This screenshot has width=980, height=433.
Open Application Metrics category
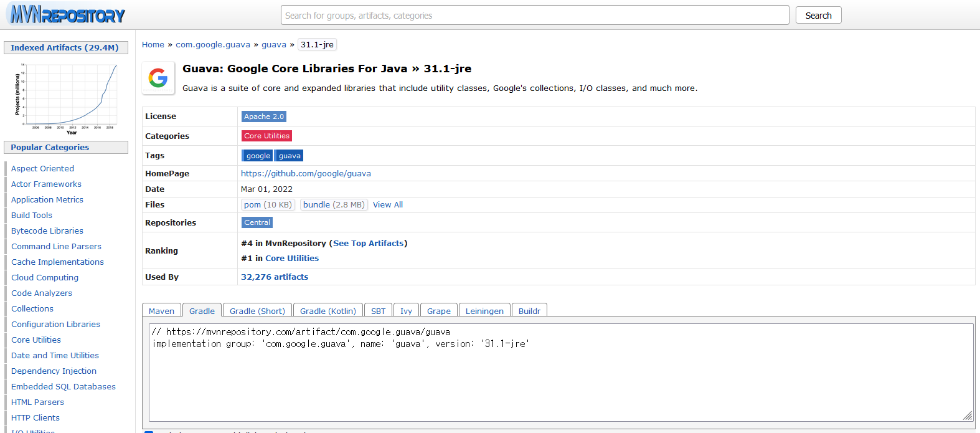pos(47,199)
